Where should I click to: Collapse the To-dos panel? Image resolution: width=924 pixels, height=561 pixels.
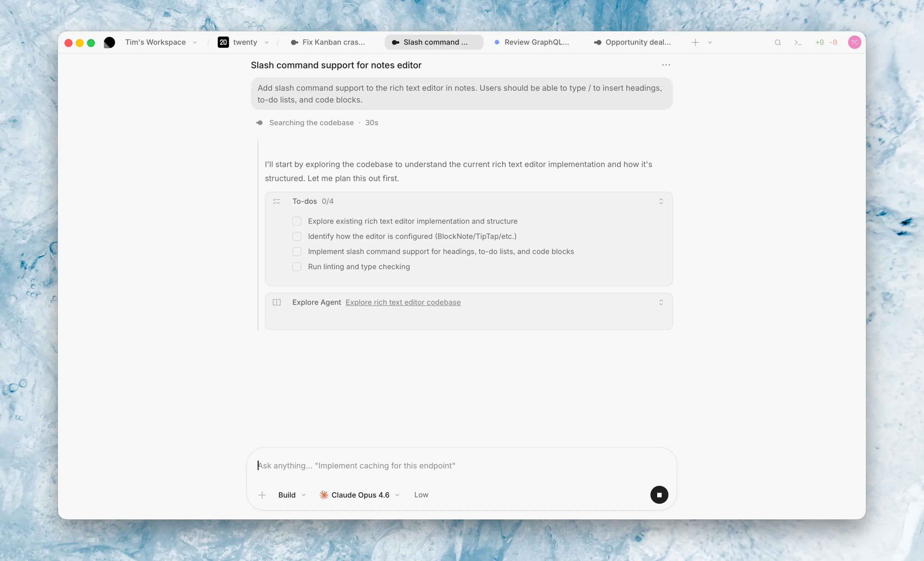[661, 201]
